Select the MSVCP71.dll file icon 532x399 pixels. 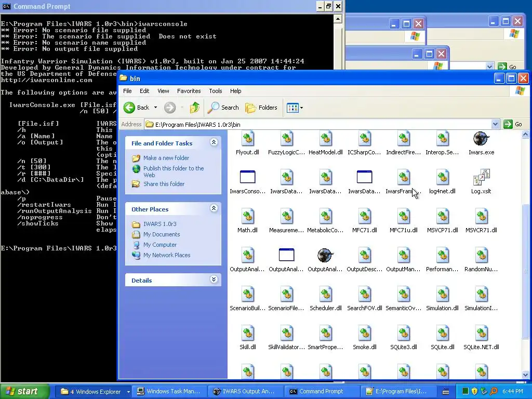[x=442, y=216]
